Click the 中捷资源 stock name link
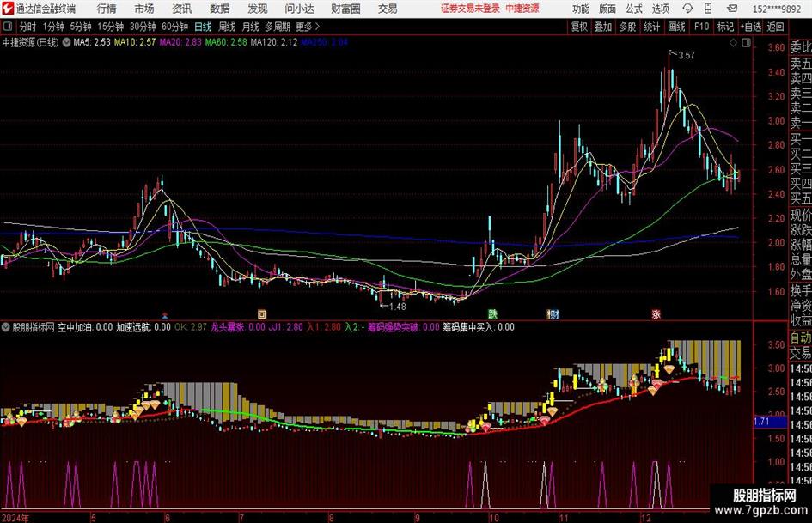This screenshot has width=812, height=523. [522, 9]
